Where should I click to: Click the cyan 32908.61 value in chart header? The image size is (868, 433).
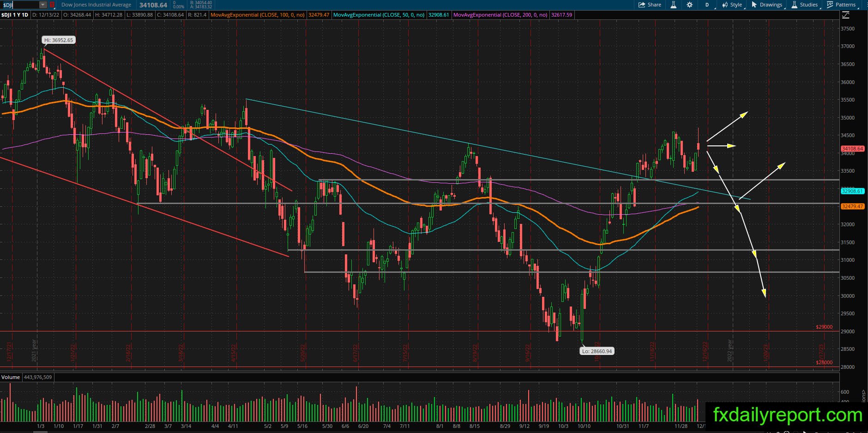pos(439,15)
